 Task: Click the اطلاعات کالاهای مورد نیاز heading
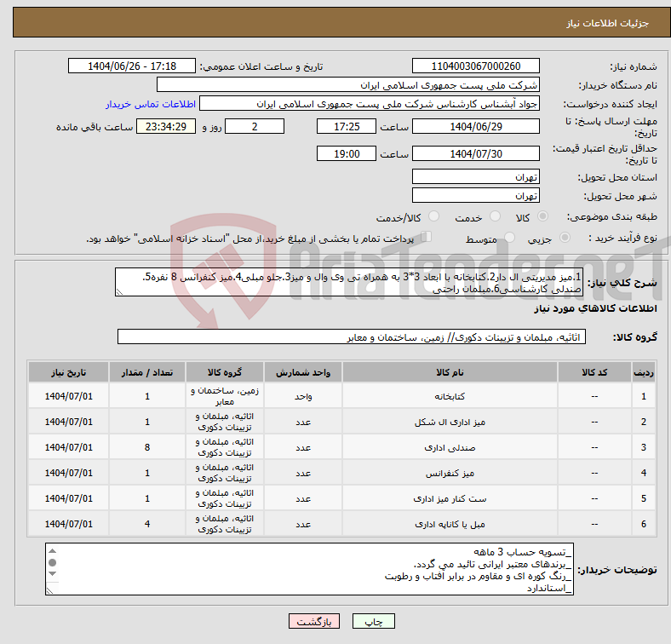coord(595,308)
